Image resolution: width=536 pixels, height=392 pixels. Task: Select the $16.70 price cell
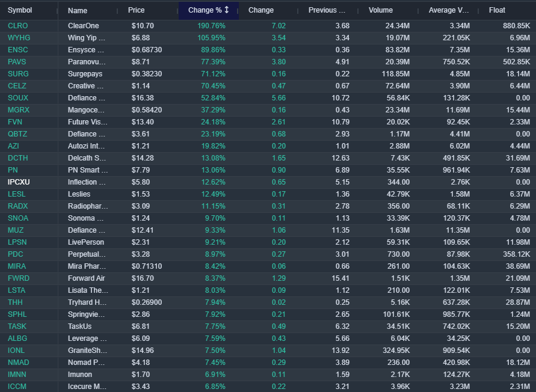143,278
